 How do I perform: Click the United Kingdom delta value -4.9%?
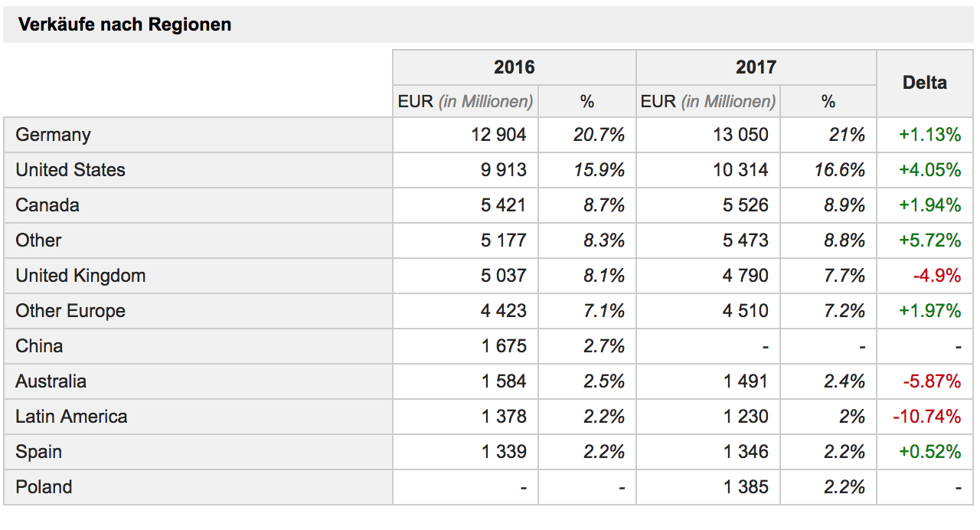click(936, 276)
